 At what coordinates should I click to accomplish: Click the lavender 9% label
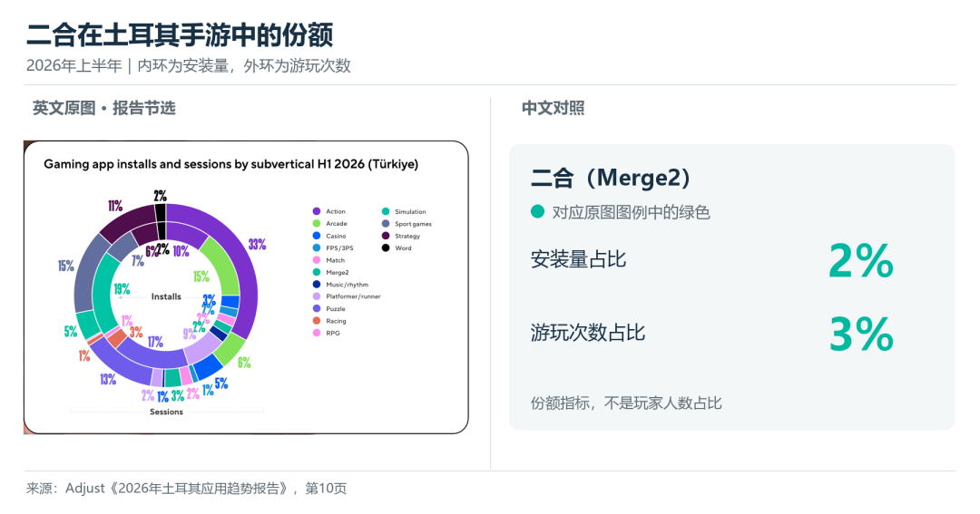(189, 334)
